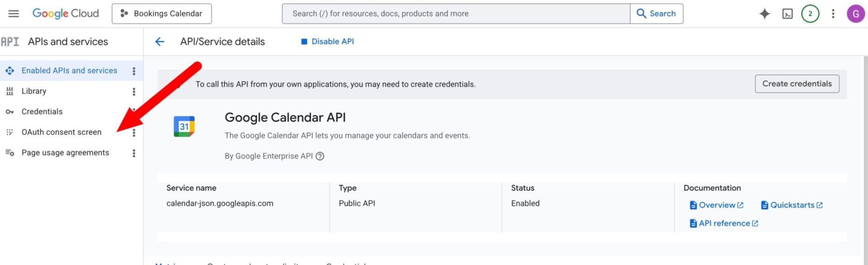Click the Credentials key icon
This screenshot has height=265, width=868.
[x=9, y=112]
